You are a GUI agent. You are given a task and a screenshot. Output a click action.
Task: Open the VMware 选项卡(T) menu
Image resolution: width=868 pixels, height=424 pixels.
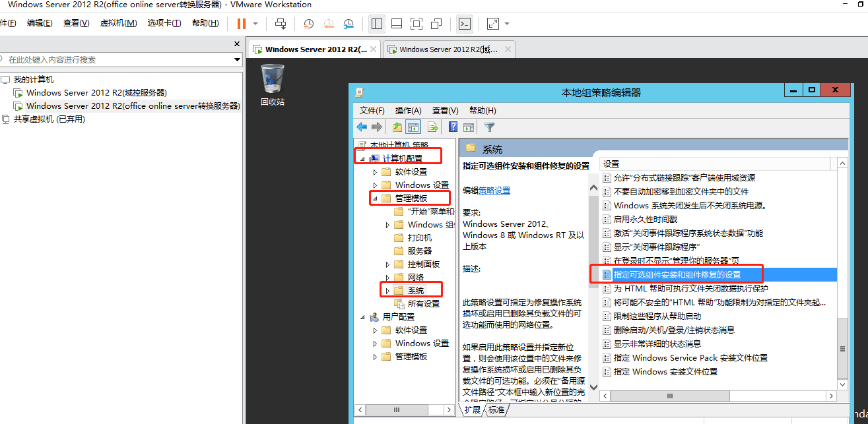point(164,23)
